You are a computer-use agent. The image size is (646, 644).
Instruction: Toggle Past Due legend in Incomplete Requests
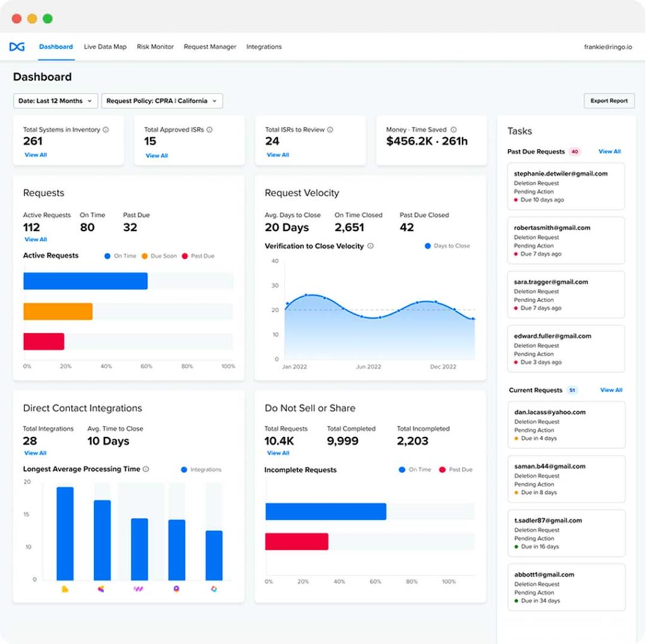(x=455, y=470)
